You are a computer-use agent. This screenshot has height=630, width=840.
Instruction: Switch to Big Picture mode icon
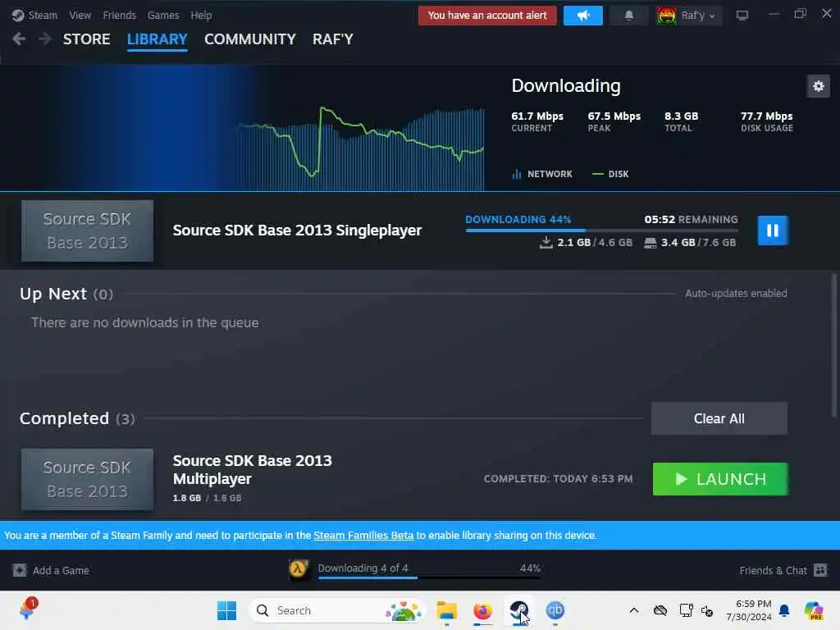click(742, 15)
